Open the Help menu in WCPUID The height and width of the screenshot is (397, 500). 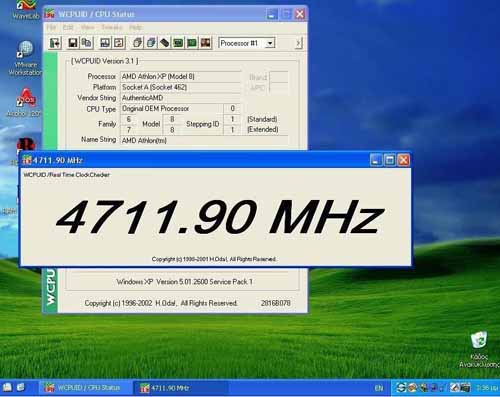tap(135, 27)
